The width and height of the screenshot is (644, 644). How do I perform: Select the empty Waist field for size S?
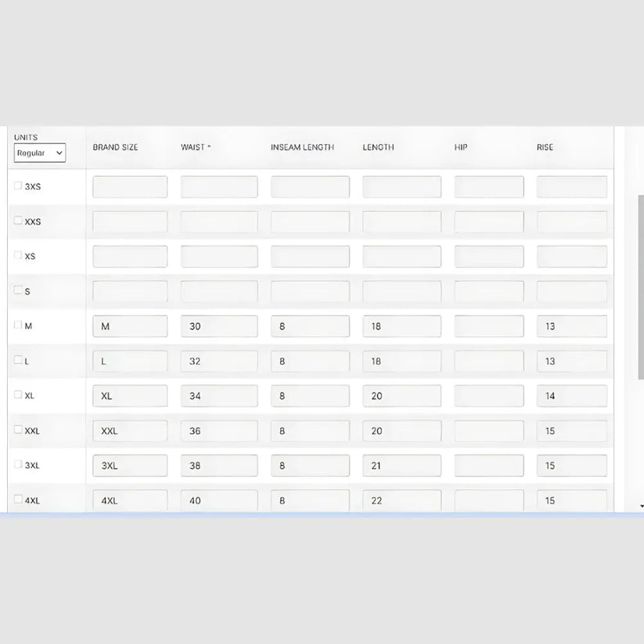(219, 292)
